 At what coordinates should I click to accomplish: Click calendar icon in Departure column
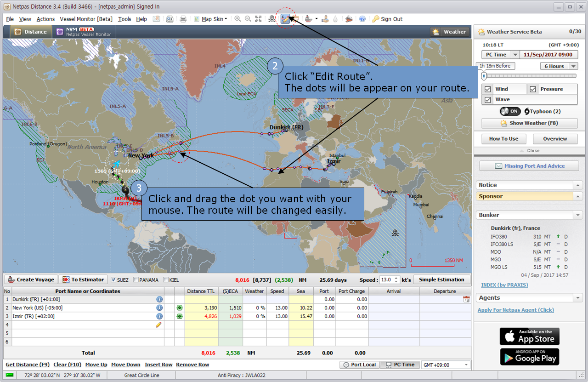[x=466, y=299]
